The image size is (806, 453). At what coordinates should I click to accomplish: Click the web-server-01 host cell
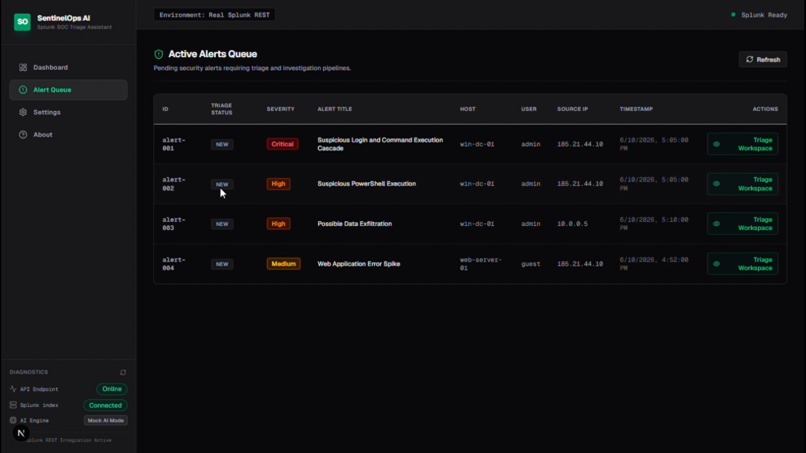point(481,264)
